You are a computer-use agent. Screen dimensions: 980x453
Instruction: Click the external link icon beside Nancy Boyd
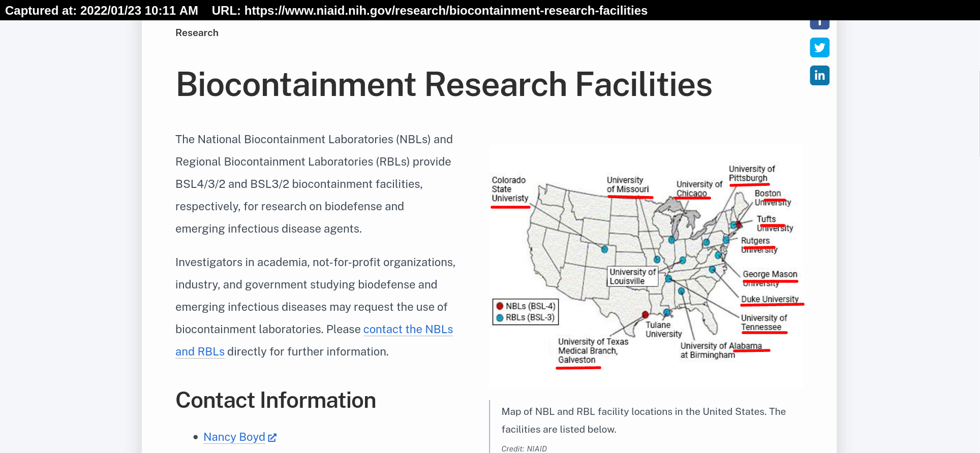pos(272,437)
